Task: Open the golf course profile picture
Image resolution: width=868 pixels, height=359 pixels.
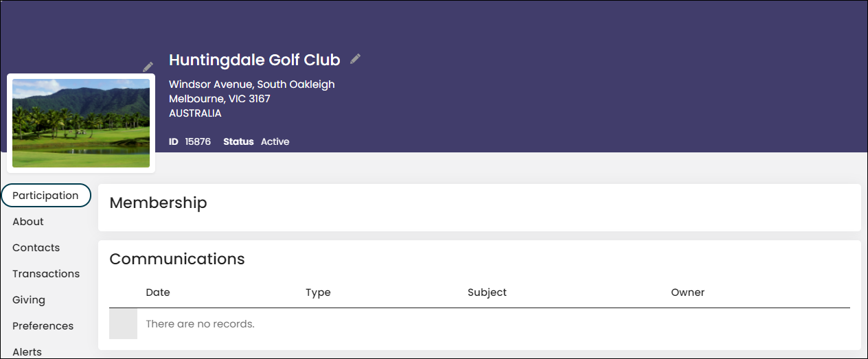Action: (x=81, y=123)
